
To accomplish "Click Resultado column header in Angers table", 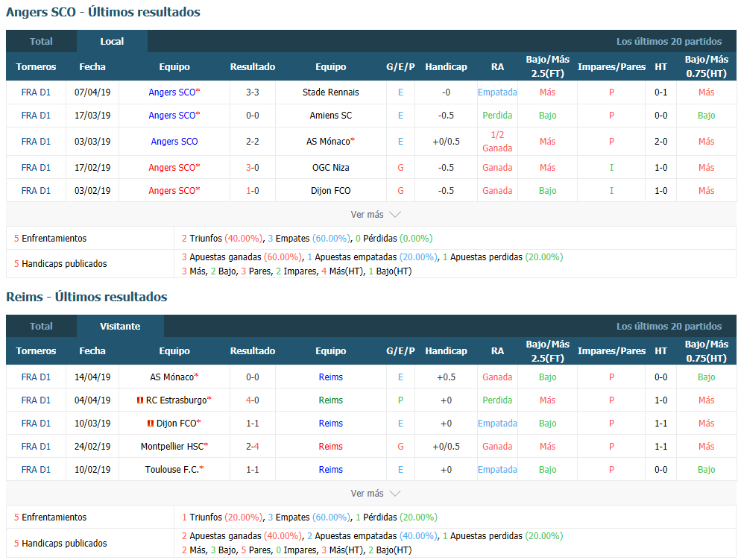I will click(x=253, y=66).
